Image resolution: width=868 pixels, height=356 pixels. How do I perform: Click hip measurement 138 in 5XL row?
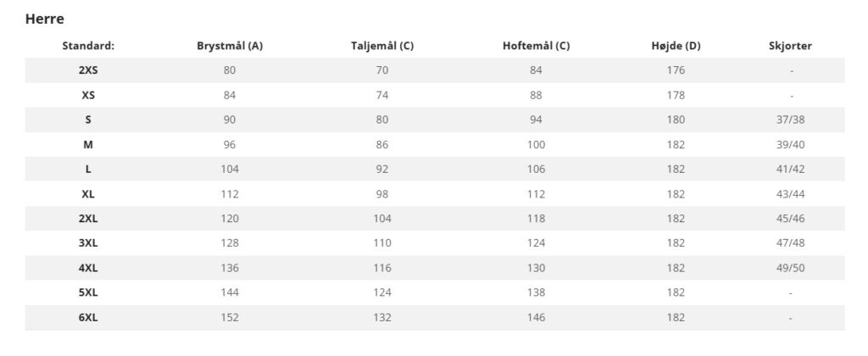pos(536,293)
